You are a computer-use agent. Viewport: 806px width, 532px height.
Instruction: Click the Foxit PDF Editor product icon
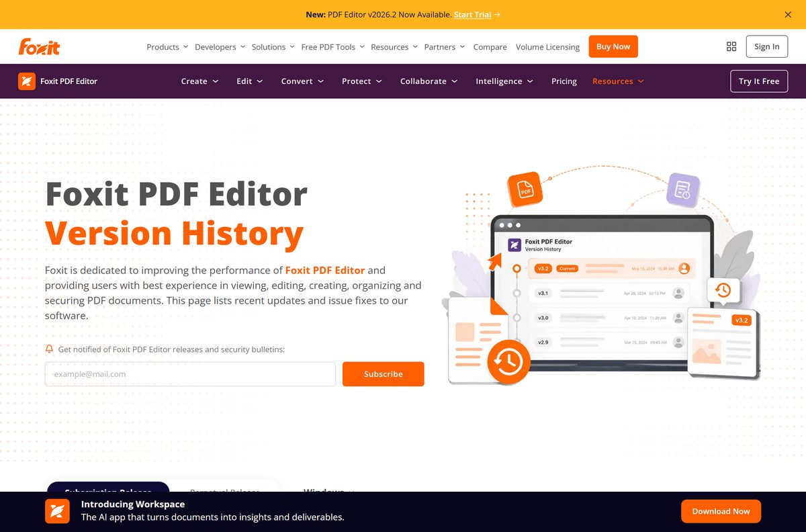coord(27,81)
